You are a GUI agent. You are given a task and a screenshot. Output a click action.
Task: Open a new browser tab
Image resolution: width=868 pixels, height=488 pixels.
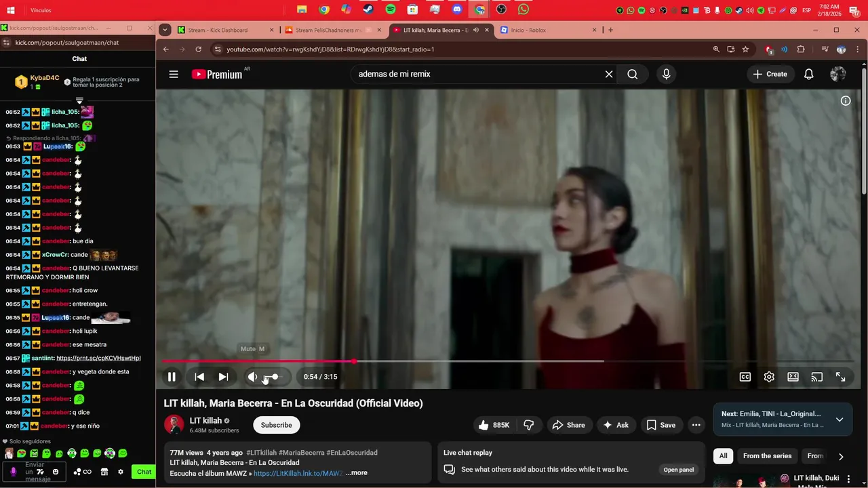tap(610, 30)
